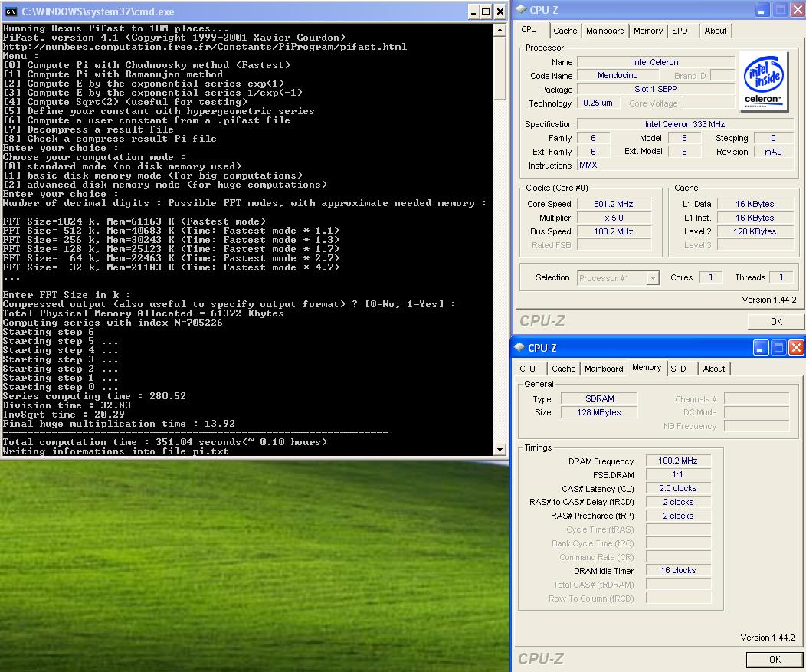806x672 pixels.
Task: Click the DRAM Idle Timer value 16 clocks
Action: coord(677,570)
